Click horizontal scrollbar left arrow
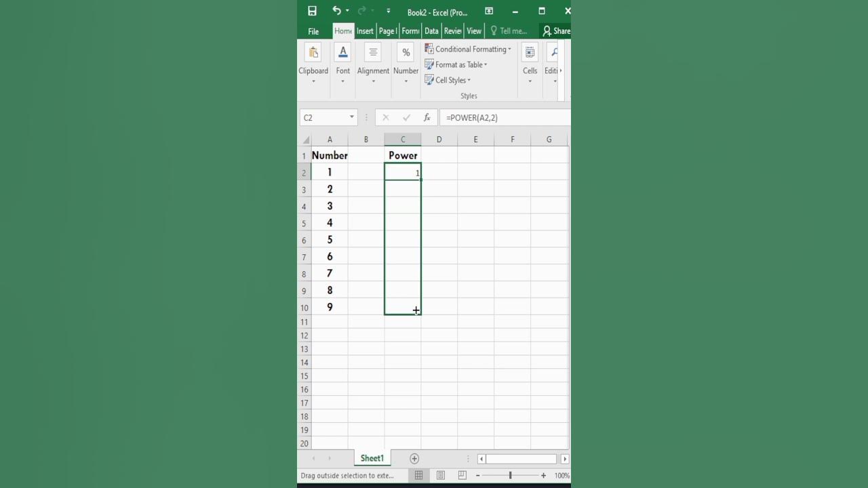 coord(481,459)
